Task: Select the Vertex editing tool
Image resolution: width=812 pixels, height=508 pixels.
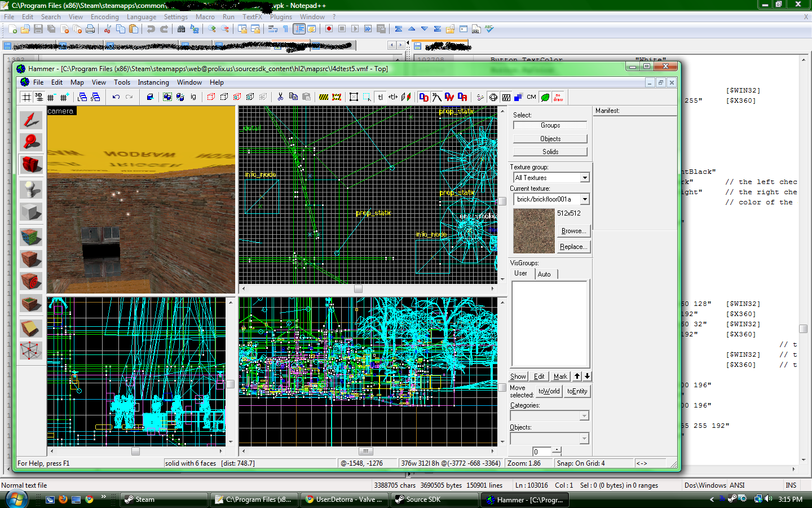Action: 31,351
